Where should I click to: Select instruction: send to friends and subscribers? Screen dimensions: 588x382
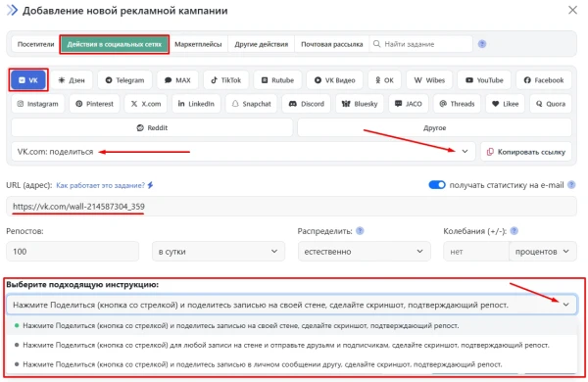[x=292, y=345]
